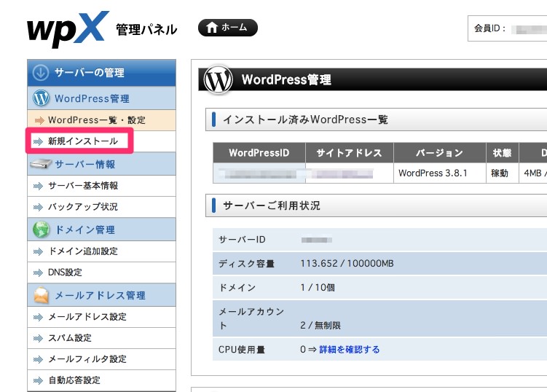
Task: Click the arrow icon beside 新規インストール
Action: 38,141
